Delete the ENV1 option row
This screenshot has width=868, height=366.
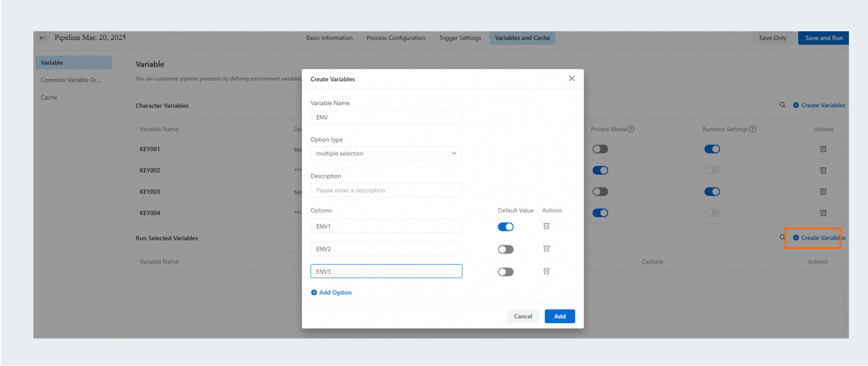coord(546,226)
